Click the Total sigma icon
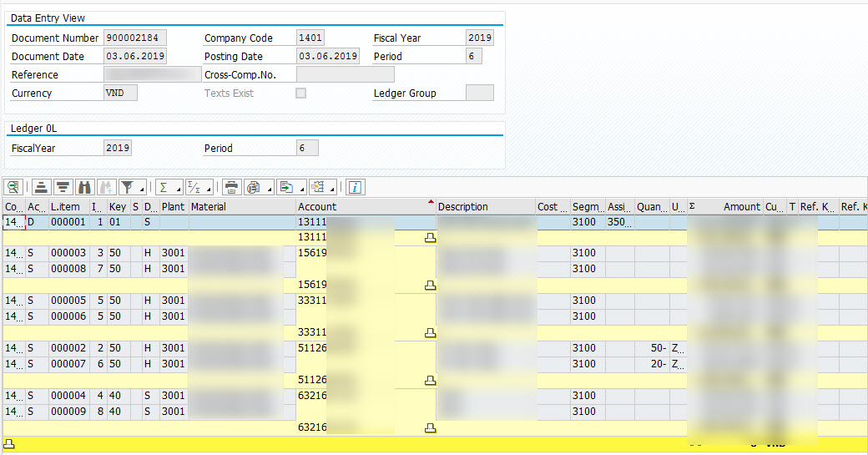 coord(164,187)
